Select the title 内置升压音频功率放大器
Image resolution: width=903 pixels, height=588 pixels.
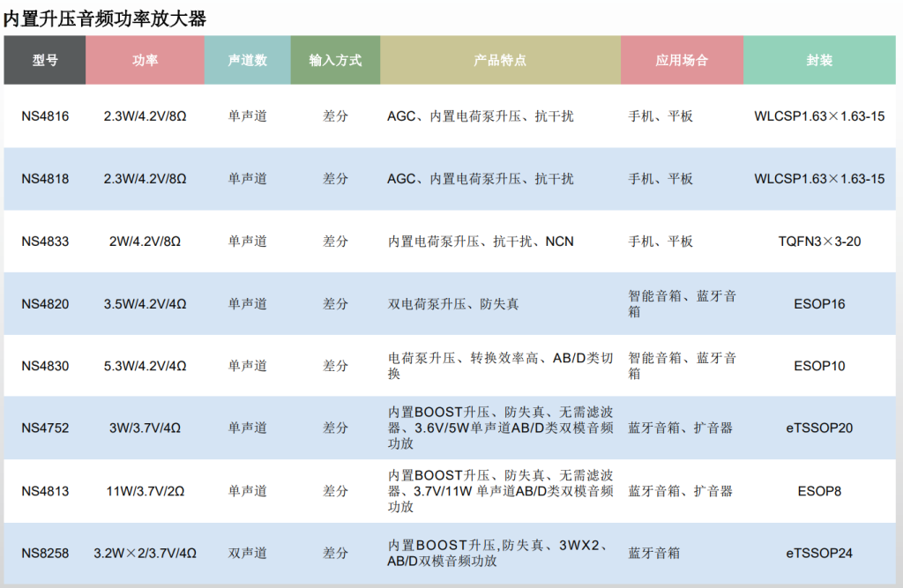point(105,19)
